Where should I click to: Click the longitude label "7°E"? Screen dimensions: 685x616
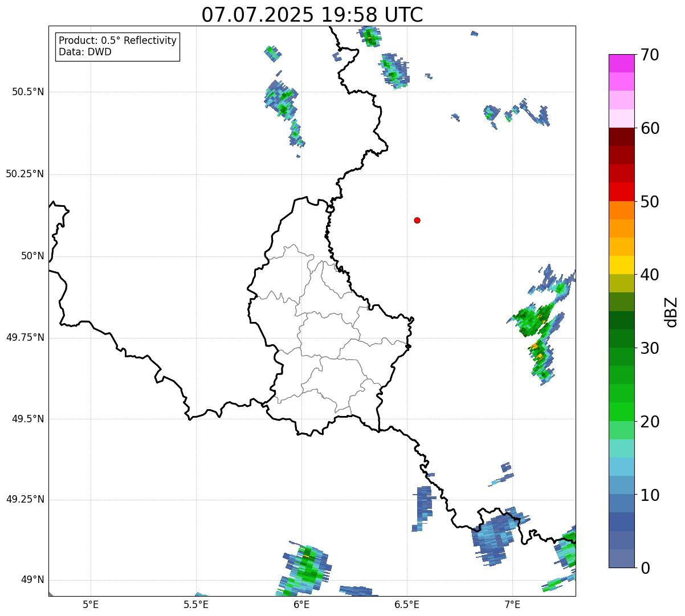[x=512, y=605]
